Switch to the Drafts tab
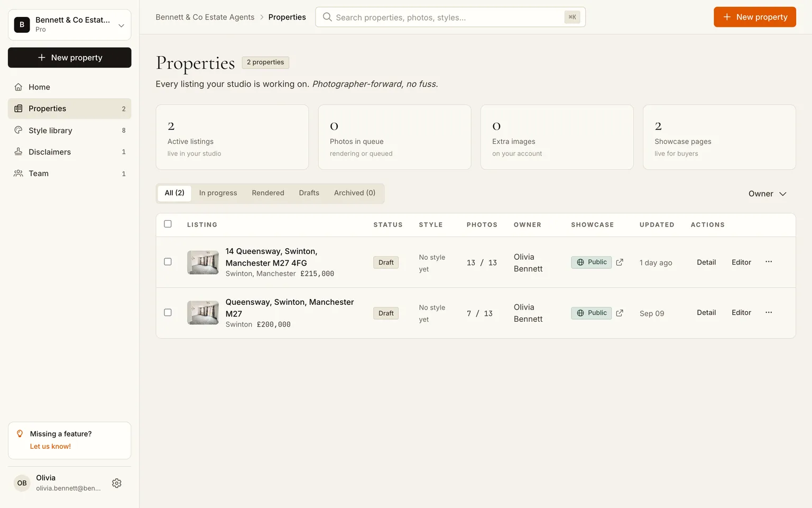This screenshot has height=508, width=812. [x=309, y=193]
